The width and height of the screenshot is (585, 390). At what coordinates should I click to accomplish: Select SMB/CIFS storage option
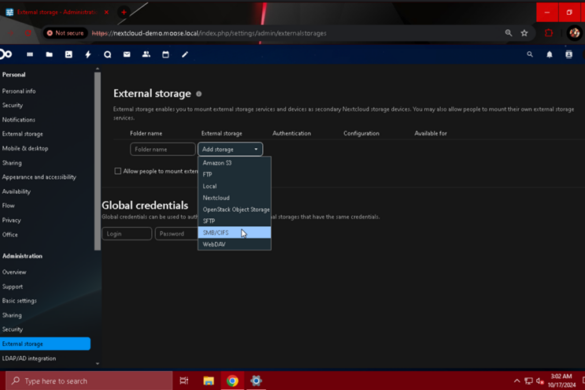[x=234, y=233]
